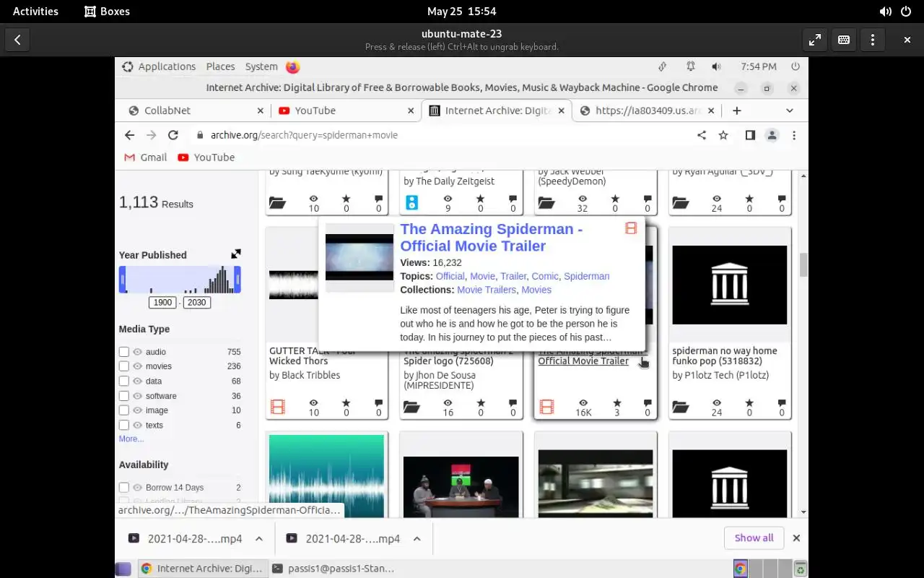The height and width of the screenshot is (578, 924).
Task: Open passis1 terminal taskbar item
Action: 334,569
